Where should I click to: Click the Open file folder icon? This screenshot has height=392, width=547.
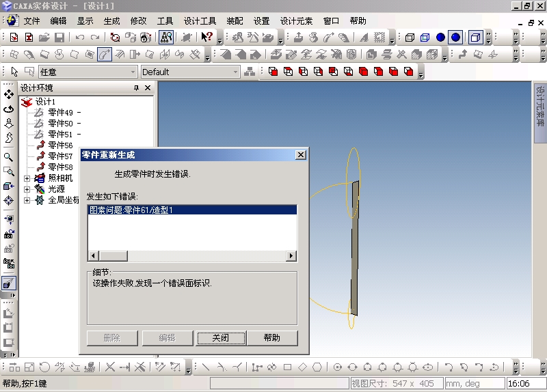[44, 38]
